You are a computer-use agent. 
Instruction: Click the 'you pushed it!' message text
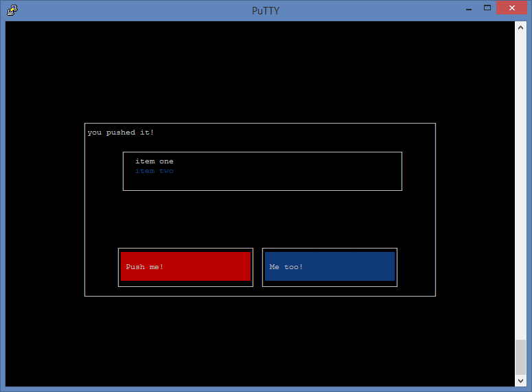click(121, 132)
